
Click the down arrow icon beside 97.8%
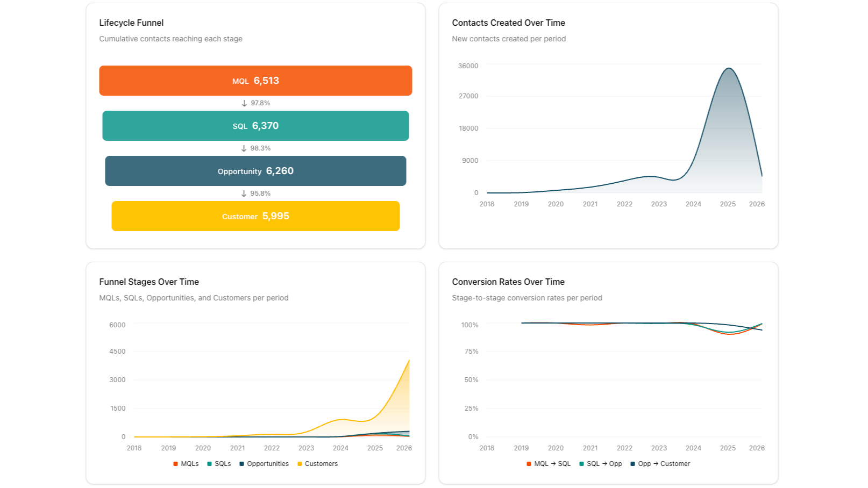244,103
